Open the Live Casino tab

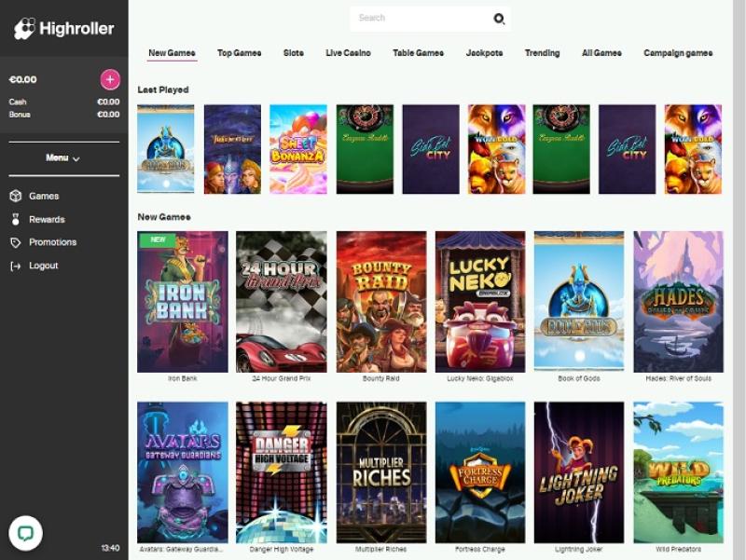pos(348,53)
